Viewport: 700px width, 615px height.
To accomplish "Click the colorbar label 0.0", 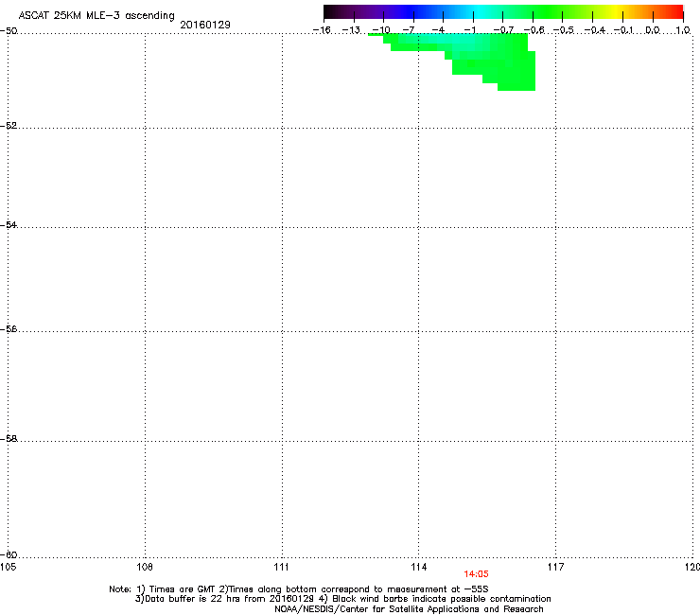I will 653,30.
